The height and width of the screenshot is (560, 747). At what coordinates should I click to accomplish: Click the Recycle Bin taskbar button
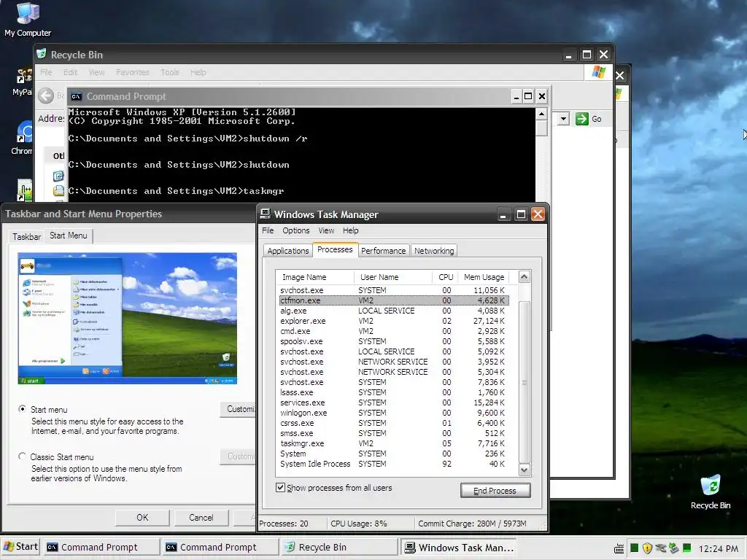tap(338, 547)
